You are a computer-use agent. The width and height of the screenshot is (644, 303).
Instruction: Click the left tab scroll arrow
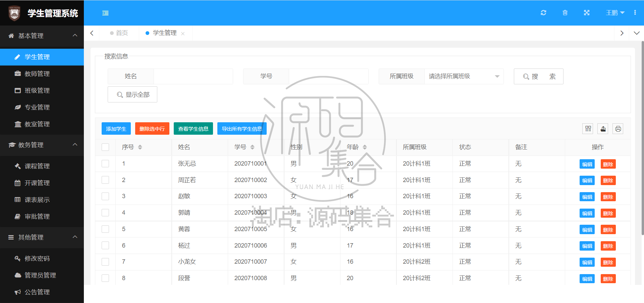[92, 33]
